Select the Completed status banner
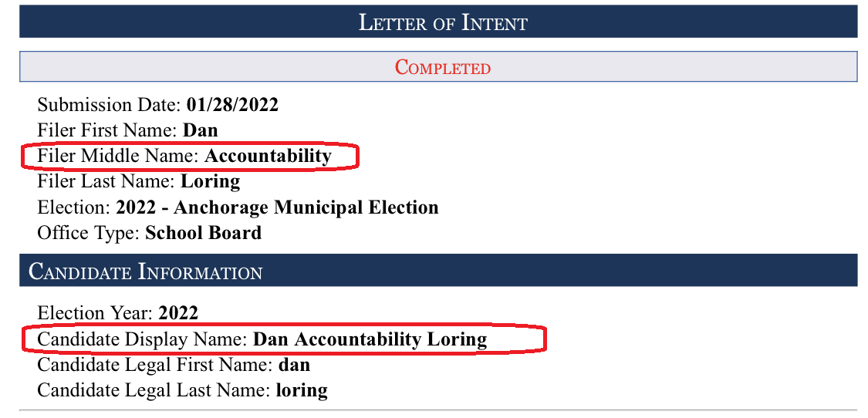This screenshot has width=868, height=418. pos(438,66)
